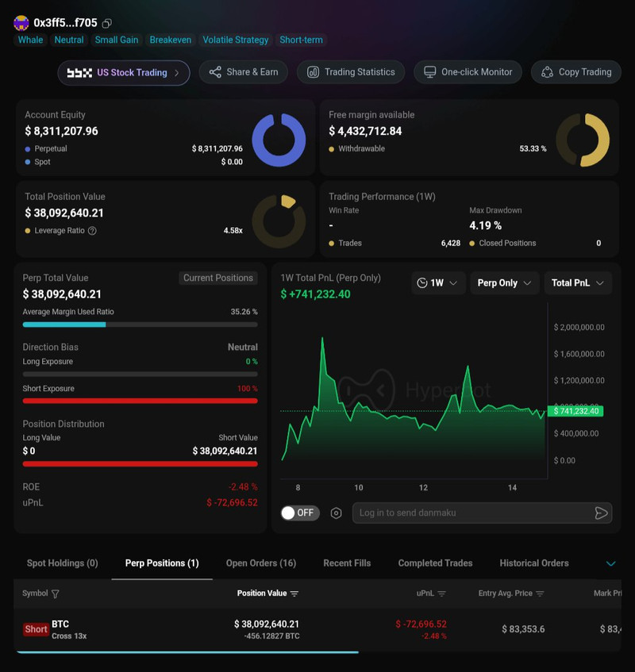This screenshot has width=635, height=672.
Task: Click the danmaku message input field
Action: (474, 513)
